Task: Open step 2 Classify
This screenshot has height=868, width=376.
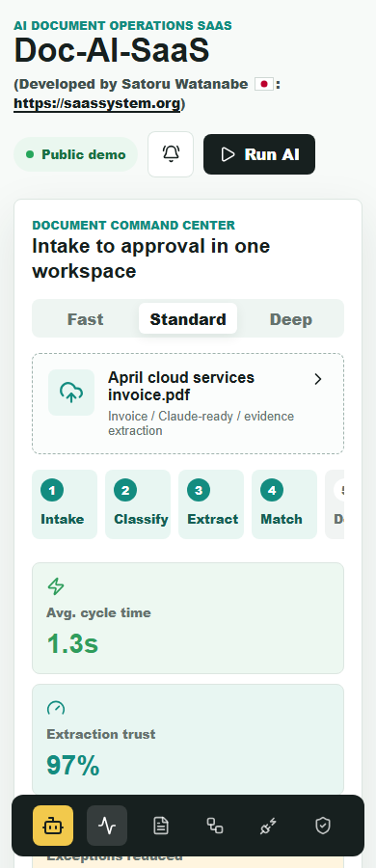Action: 138,504
